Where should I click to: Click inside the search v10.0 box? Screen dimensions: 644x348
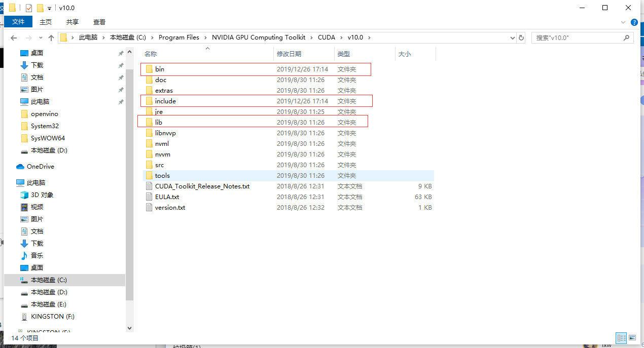click(x=578, y=37)
